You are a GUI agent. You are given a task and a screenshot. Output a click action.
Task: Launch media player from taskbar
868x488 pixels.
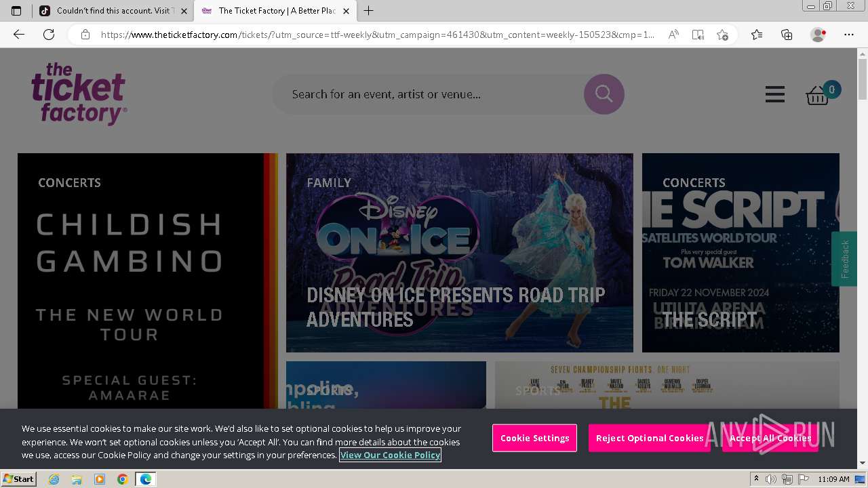[x=100, y=479]
